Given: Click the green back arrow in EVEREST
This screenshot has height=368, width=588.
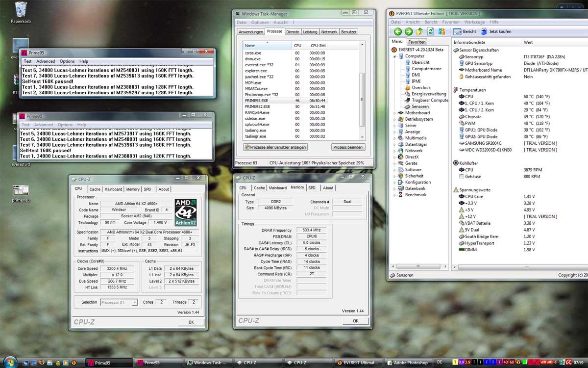Looking at the screenshot, I should coord(398,31).
